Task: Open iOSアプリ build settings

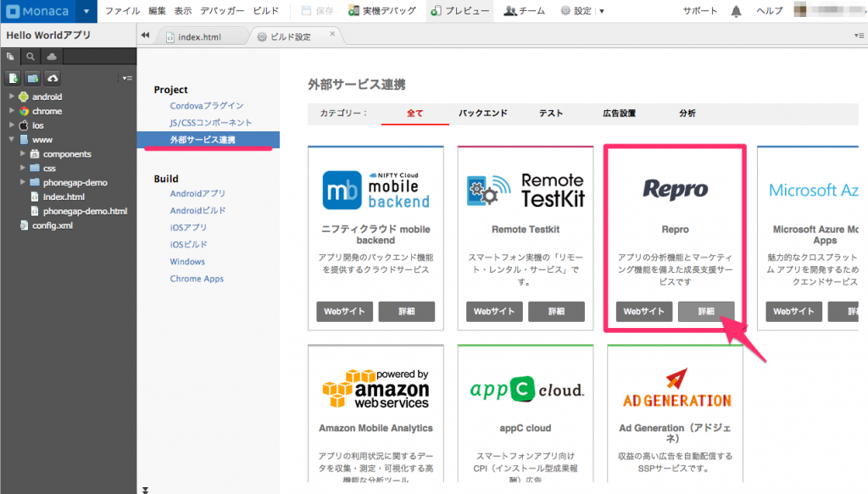Action: (188, 227)
